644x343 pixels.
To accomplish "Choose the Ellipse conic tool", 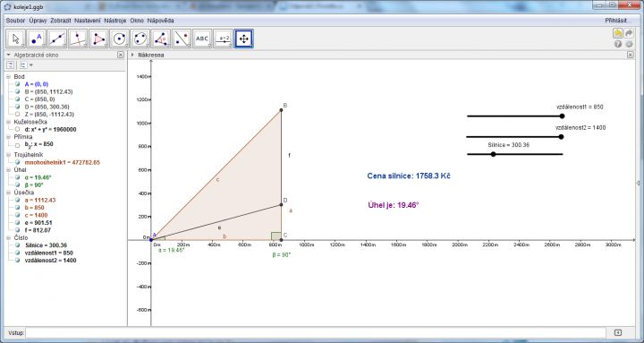I will click(x=140, y=39).
